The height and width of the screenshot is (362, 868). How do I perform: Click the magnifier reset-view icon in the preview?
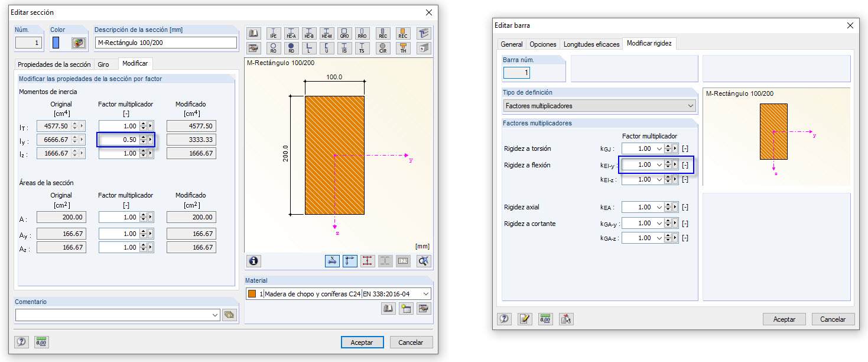(x=424, y=261)
